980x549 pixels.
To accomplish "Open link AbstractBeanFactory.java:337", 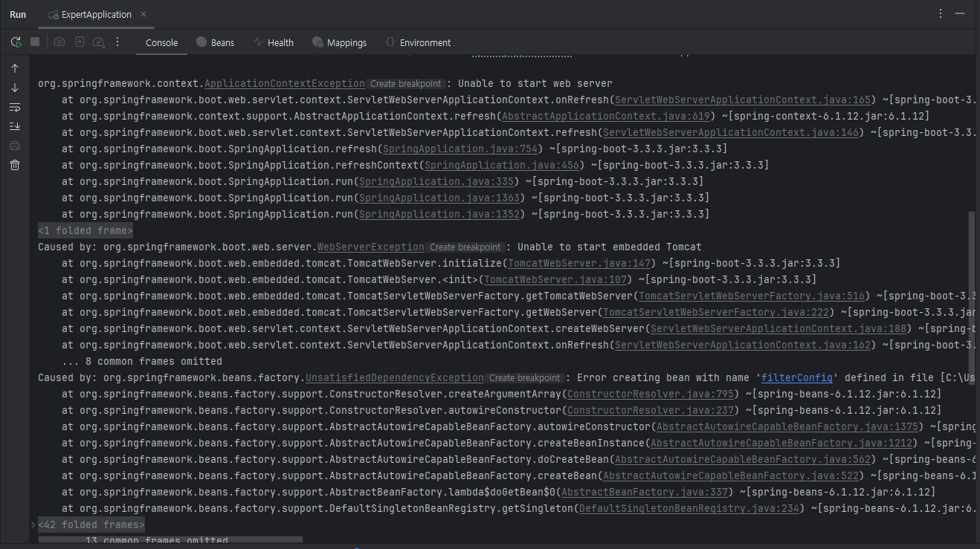I will [x=644, y=492].
